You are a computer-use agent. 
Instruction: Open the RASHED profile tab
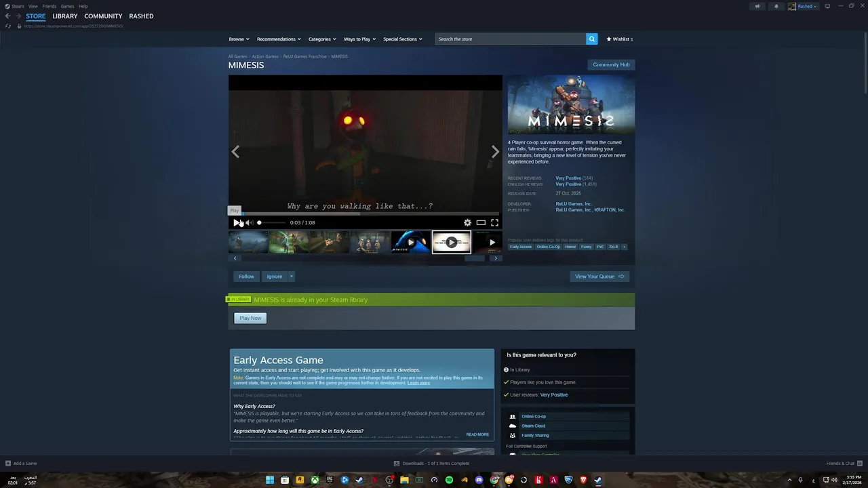pyautogui.click(x=141, y=16)
